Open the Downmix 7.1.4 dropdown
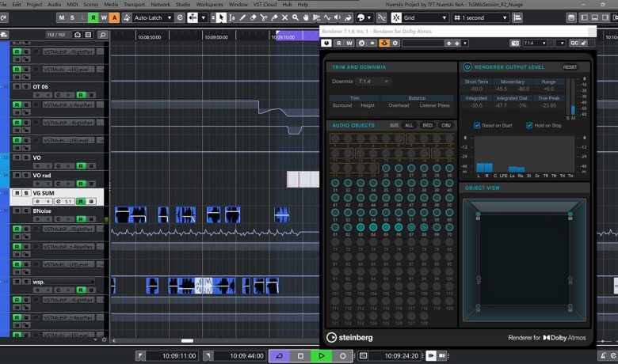Image resolution: width=618 pixels, height=364 pixels. point(374,82)
